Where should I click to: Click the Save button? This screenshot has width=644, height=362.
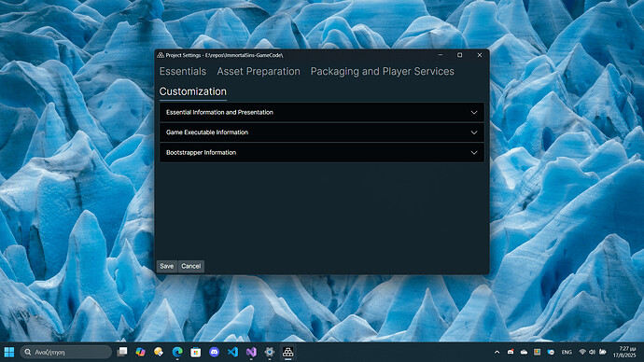pyautogui.click(x=167, y=267)
